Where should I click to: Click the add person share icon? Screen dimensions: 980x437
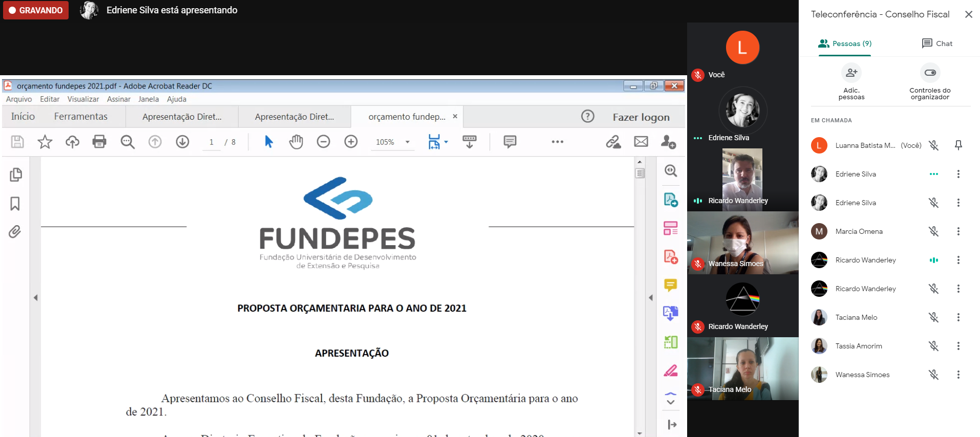pyautogui.click(x=668, y=142)
